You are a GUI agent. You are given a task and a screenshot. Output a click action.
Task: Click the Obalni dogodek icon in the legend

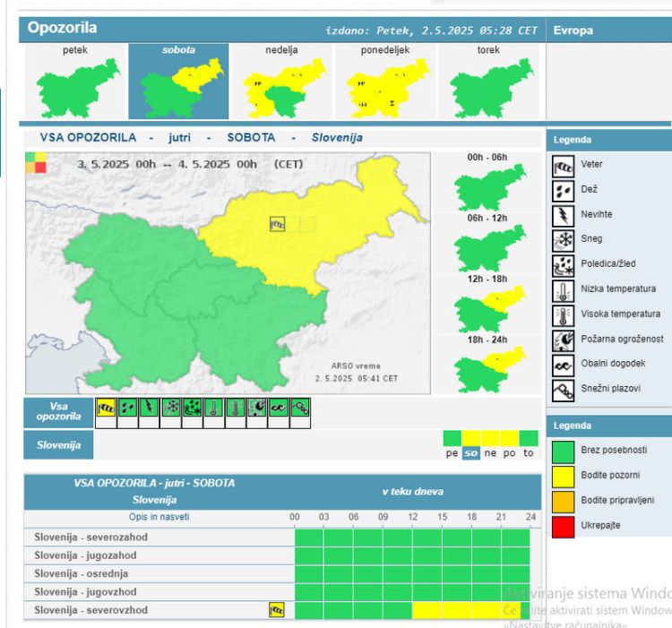click(x=563, y=365)
